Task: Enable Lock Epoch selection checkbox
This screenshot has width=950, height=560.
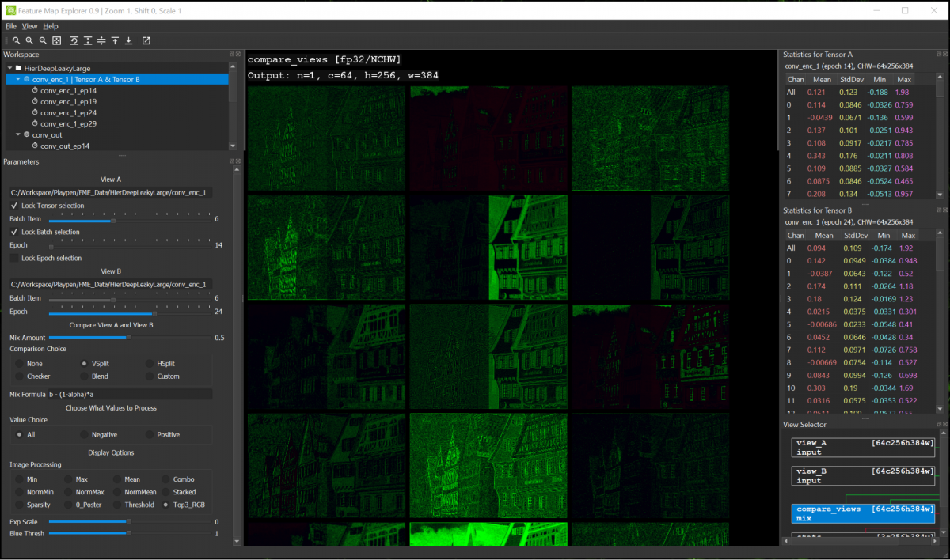Action: pos(13,259)
